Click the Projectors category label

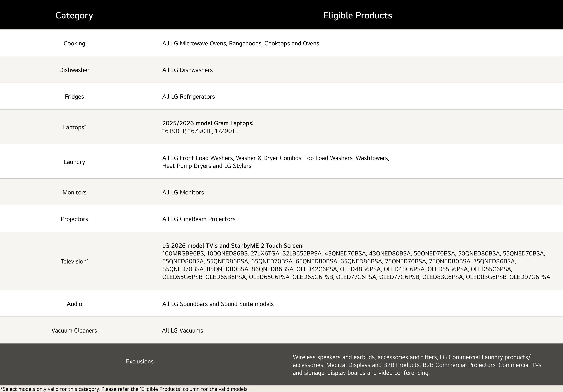point(74,219)
